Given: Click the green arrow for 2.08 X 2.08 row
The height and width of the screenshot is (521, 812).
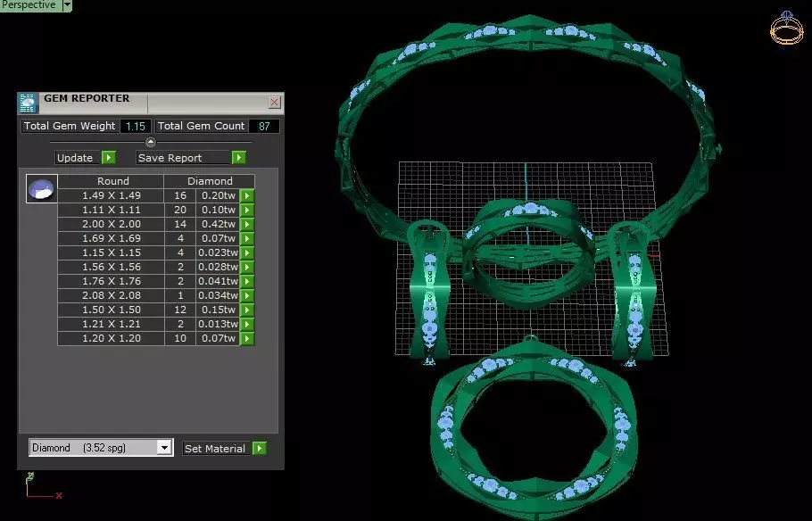Looking at the screenshot, I should pyautogui.click(x=247, y=295).
